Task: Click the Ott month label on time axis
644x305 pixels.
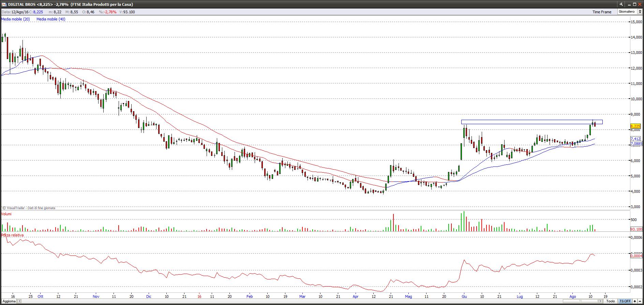Action: click(x=41, y=296)
